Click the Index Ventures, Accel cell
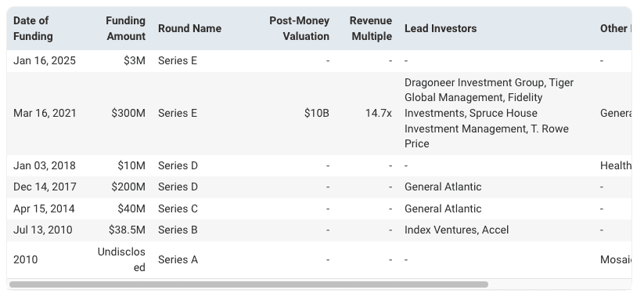The height and width of the screenshot is (297, 644). coord(456,230)
